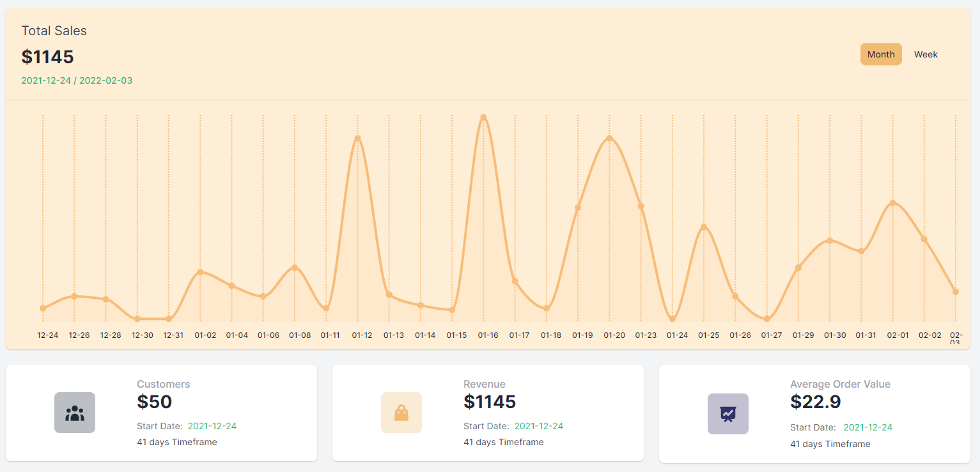Click the 01-23 data point on the chart
The height and width of the screenshot is (472, 980).
tap(641, 206)
